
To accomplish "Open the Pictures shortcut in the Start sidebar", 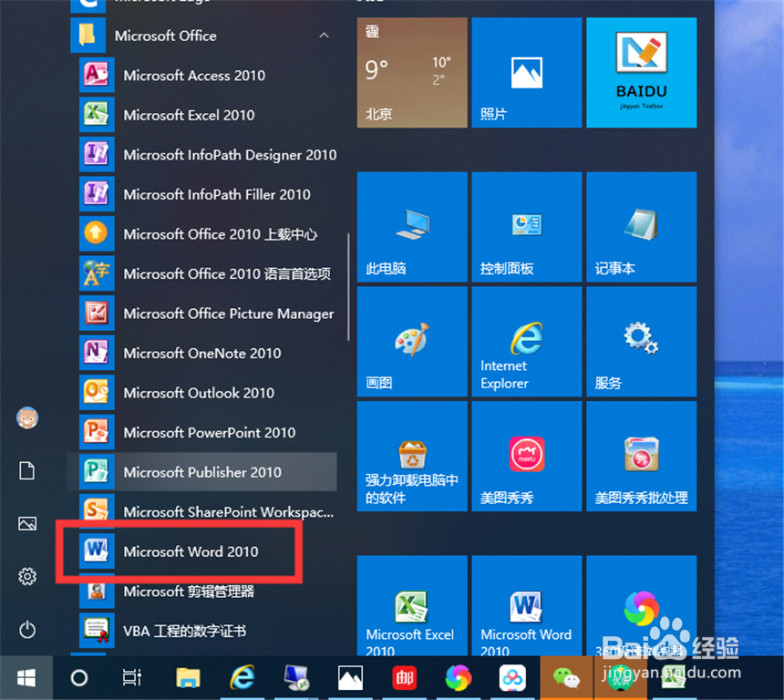I will coord(27,523).
